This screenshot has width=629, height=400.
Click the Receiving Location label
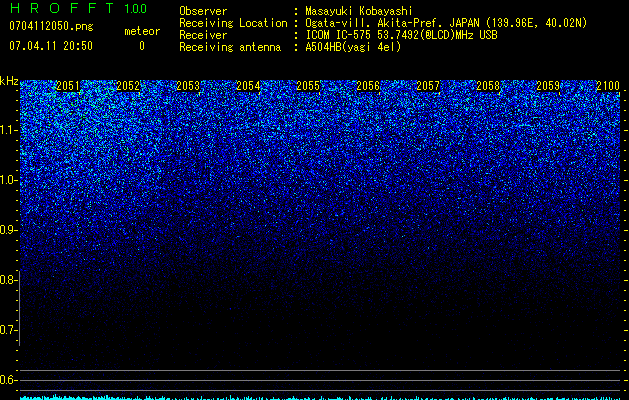(x=233, y=24)
